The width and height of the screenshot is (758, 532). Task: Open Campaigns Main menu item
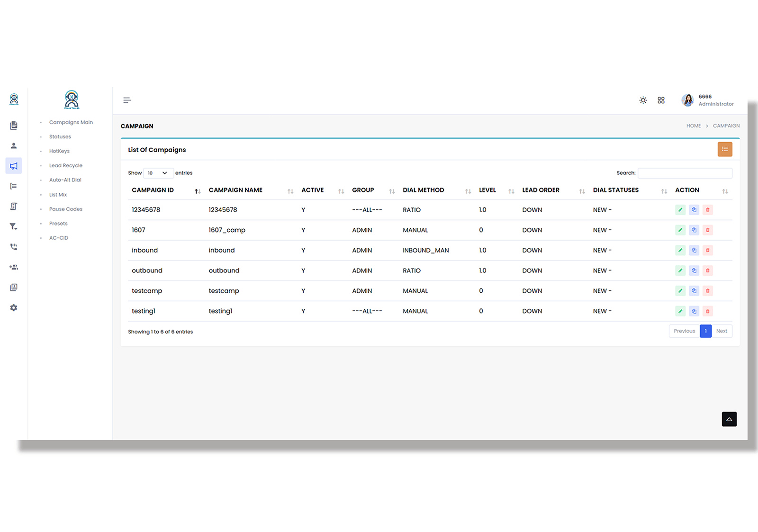pyautogui.click(x=71, y=122)
